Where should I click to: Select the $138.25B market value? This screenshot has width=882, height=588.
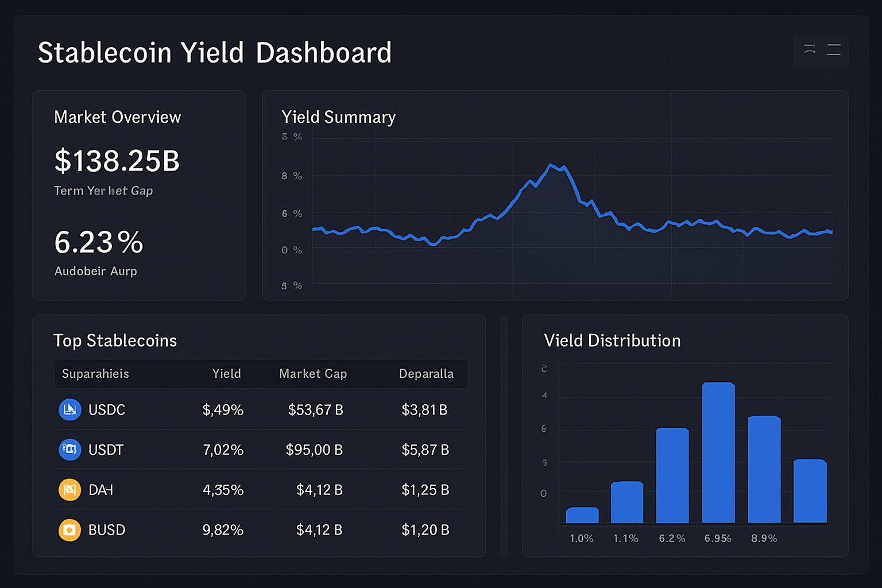117,161
